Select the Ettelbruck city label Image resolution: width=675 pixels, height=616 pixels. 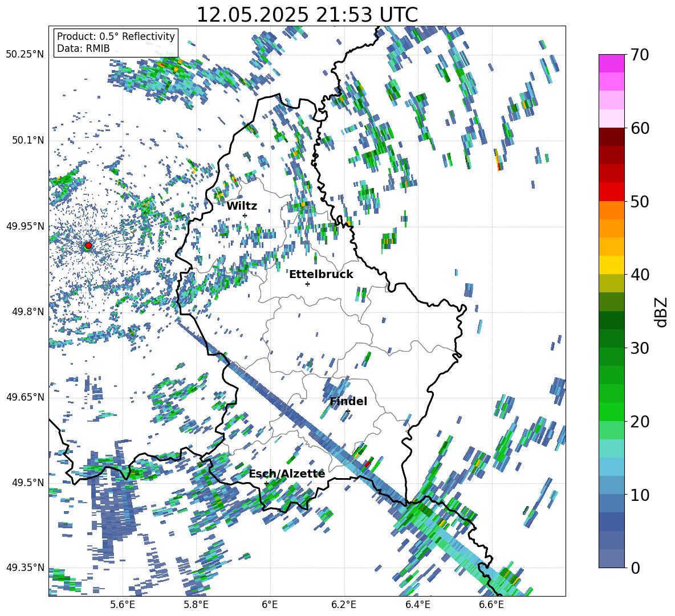pyautogui.click(x=321, y=275)
